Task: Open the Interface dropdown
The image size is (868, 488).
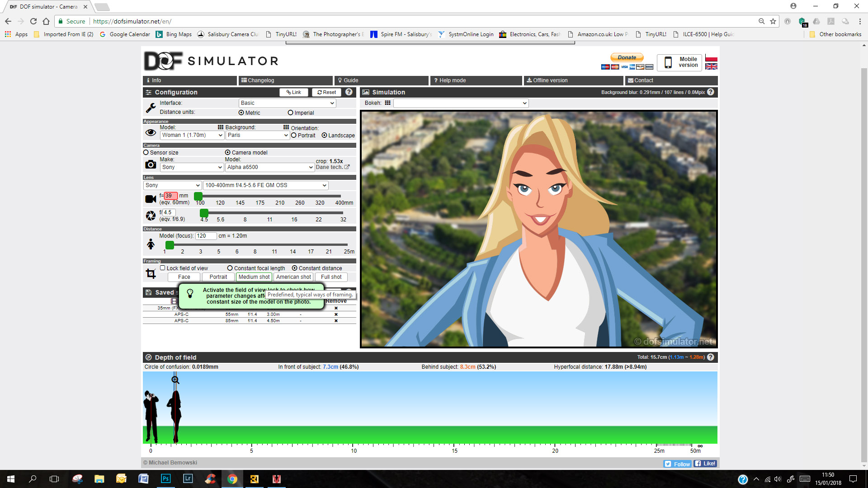Action: (x=287, y=103)
